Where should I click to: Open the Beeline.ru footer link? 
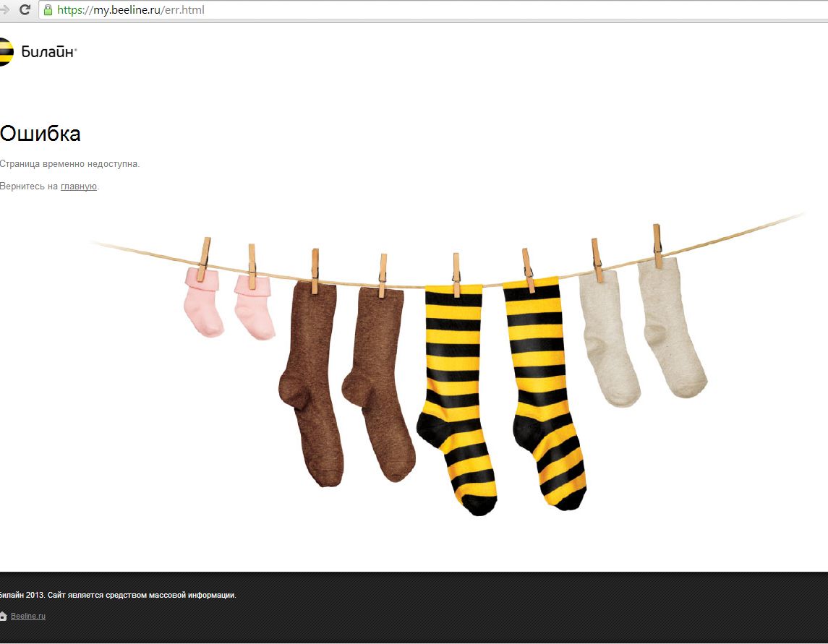(x=28, y=617)
